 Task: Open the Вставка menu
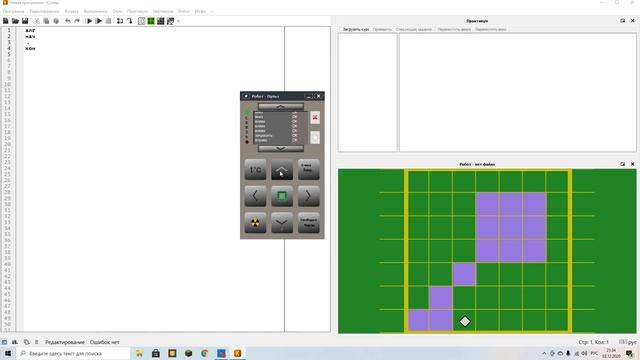coord(71,11)
